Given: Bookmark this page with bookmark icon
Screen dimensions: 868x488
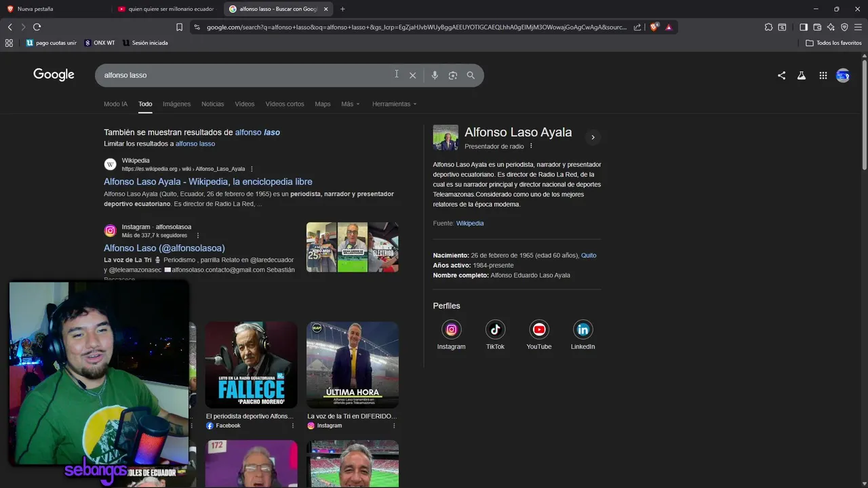Looking at the screenshot, I should click(179, 27).
